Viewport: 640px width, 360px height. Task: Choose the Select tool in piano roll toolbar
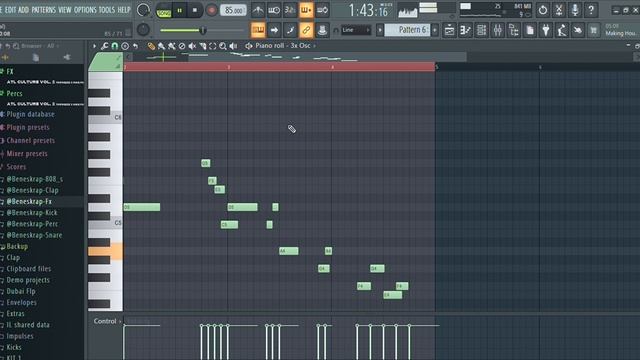click(x=213, y=46)
